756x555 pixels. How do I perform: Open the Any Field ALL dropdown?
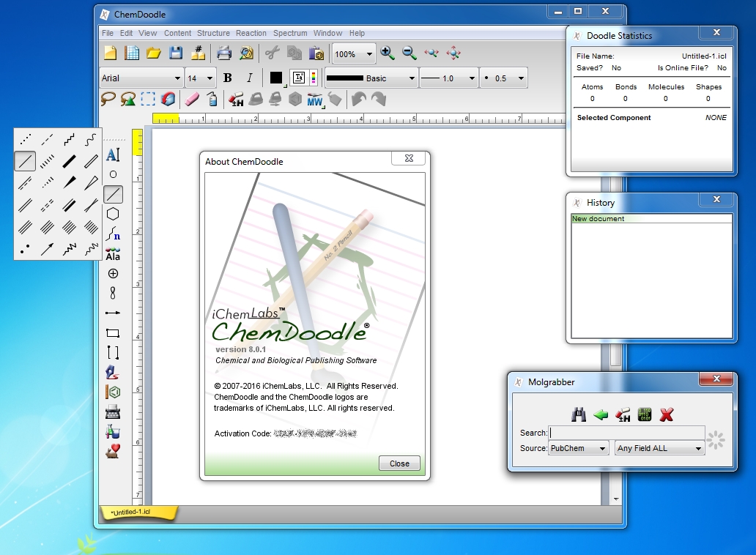pyautogui.click(x=659, y=448)
